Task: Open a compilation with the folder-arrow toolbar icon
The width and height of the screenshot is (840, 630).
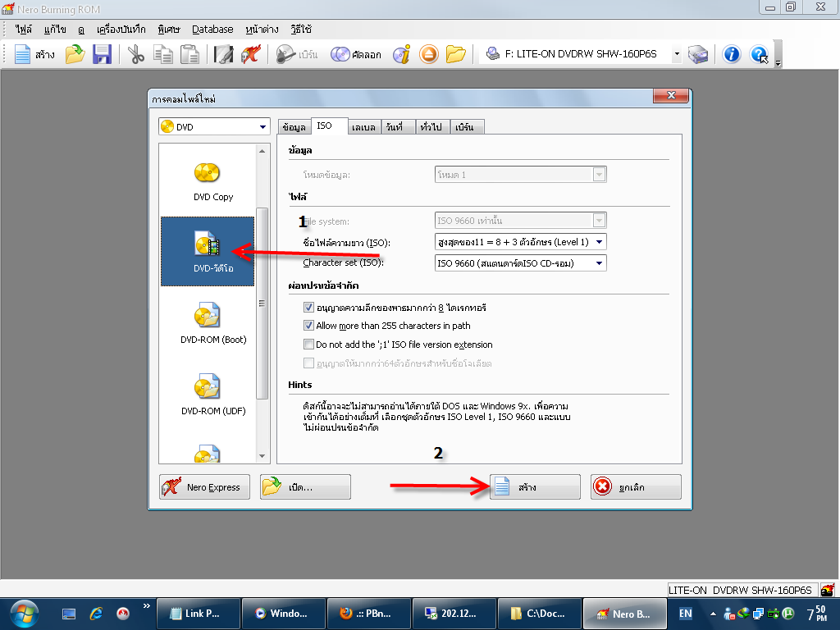Action: (75, 54)
